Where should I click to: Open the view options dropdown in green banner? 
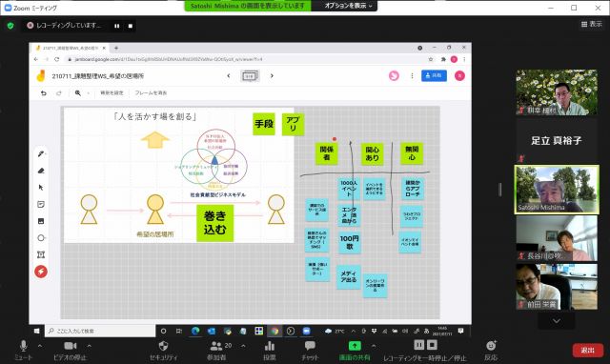pyautogui.click(x=345, y=6)
